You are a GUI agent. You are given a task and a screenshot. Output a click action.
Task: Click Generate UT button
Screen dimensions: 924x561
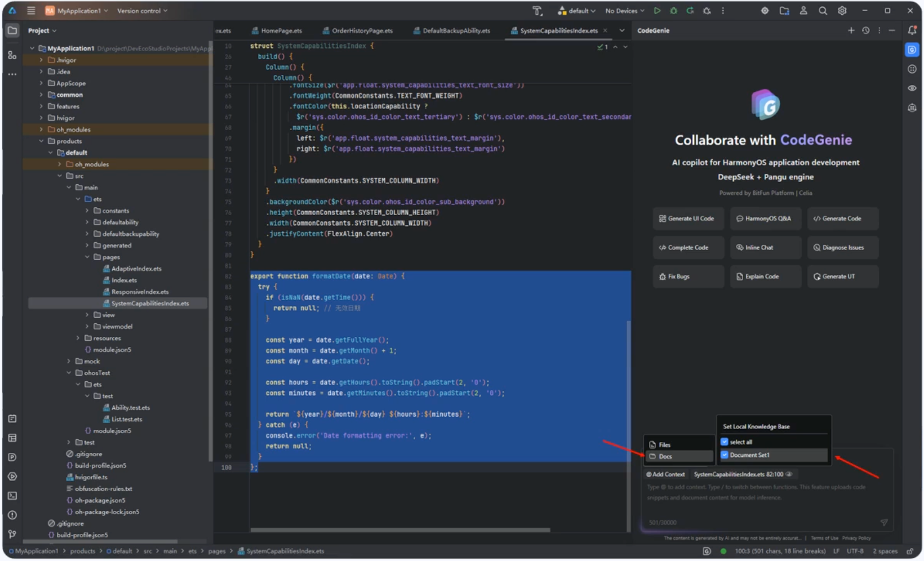click(x=842, y=277)
